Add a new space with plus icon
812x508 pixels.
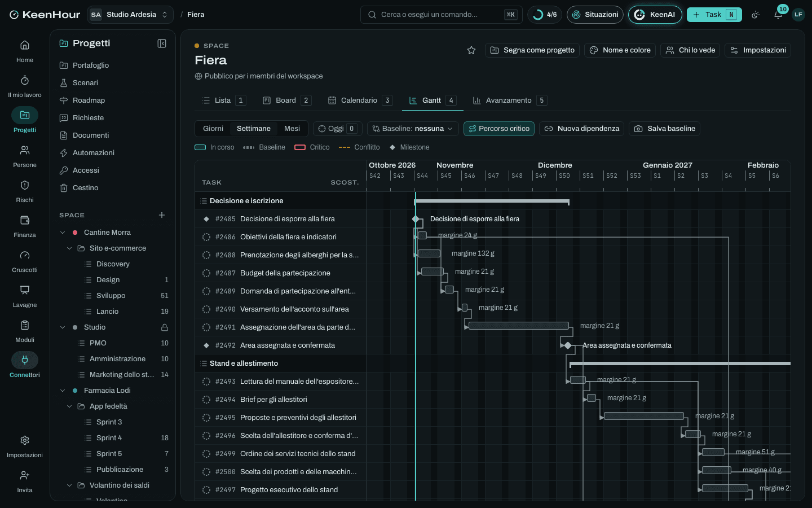tap(162, 215)
